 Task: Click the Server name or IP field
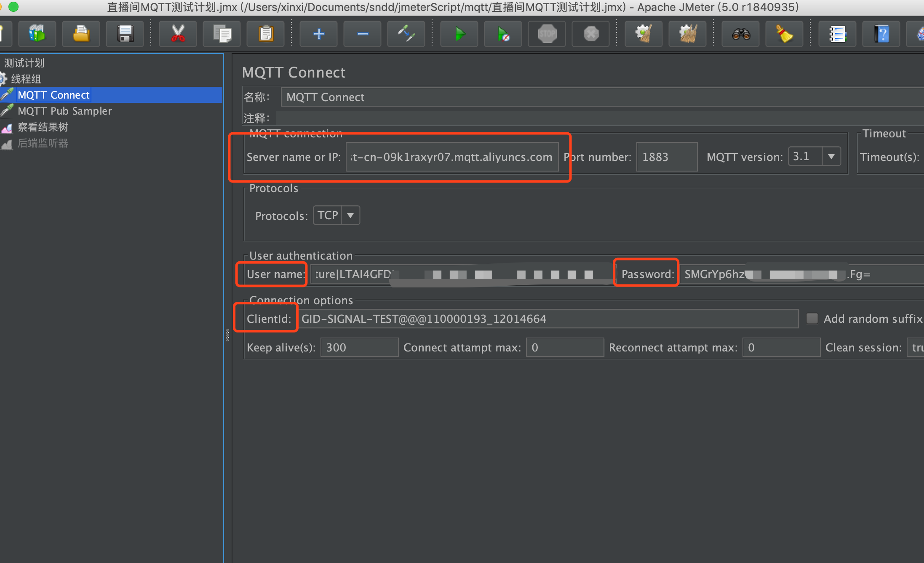(x=451, y=157)
